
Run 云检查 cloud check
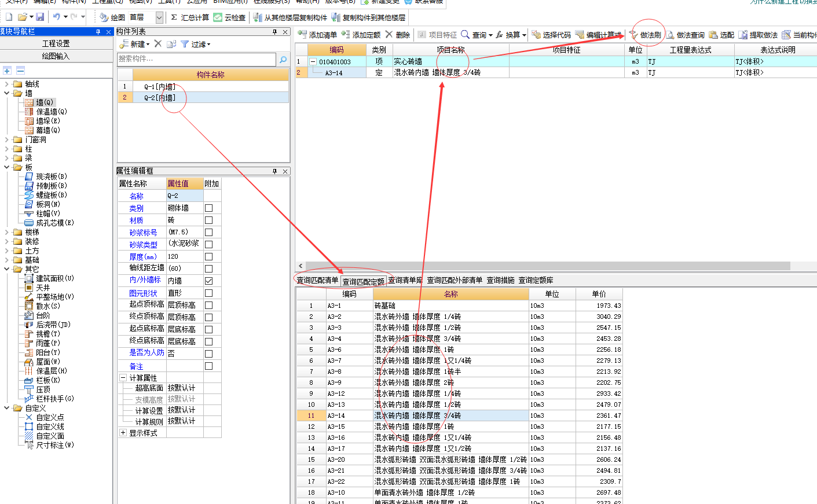[229, 17]
